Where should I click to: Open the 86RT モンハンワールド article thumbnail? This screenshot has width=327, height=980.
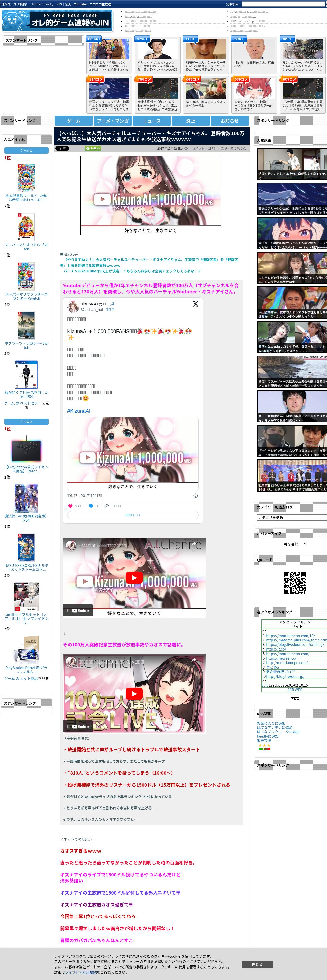303,49
